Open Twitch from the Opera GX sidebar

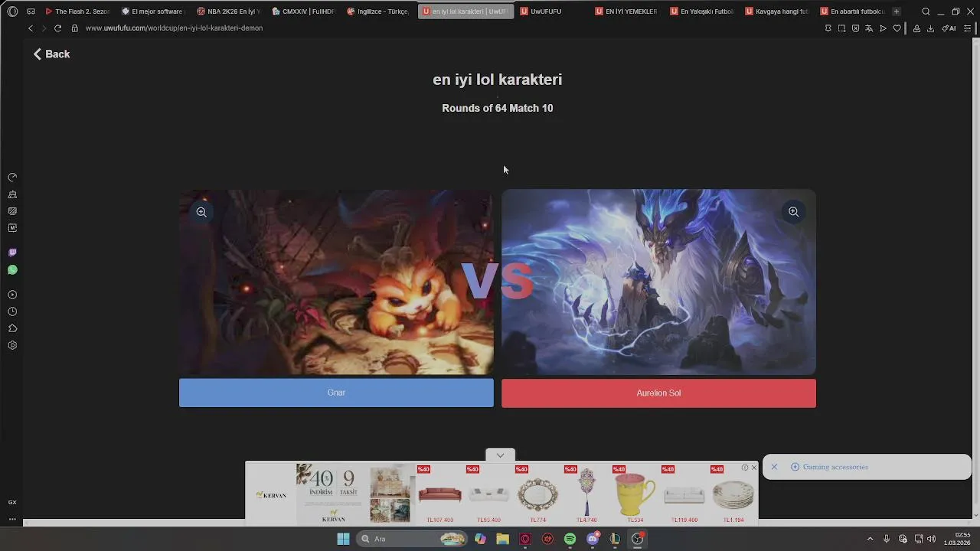point(12,253)
